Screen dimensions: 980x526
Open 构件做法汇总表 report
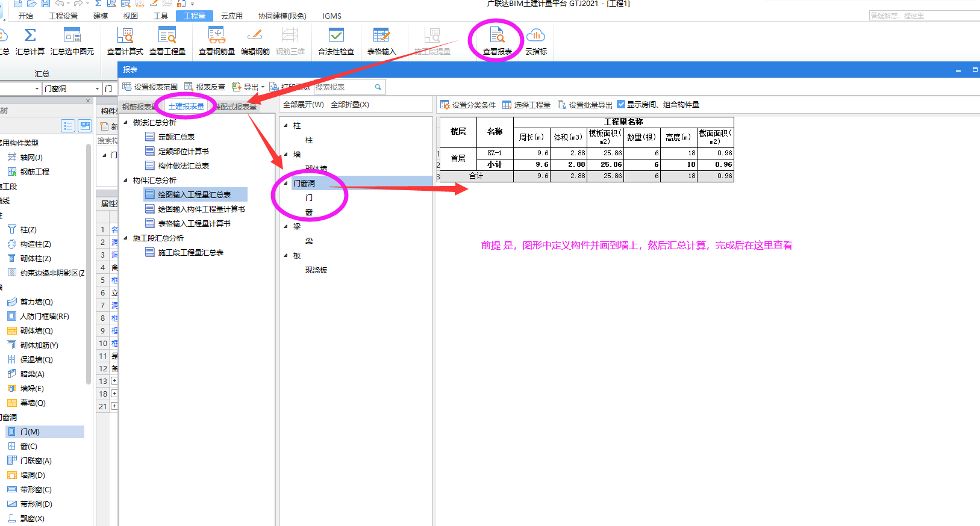pos(184,166)
